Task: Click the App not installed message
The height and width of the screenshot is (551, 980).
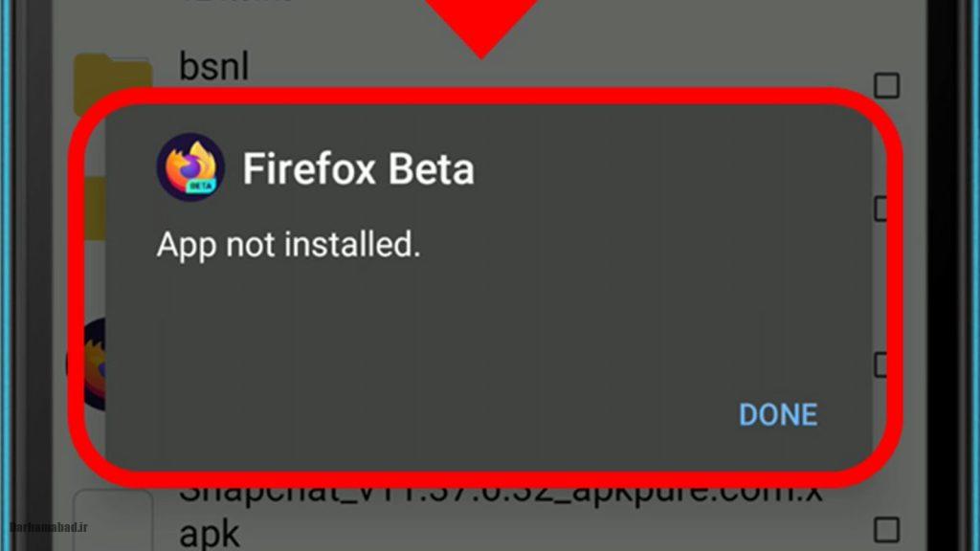Action: 288,246
